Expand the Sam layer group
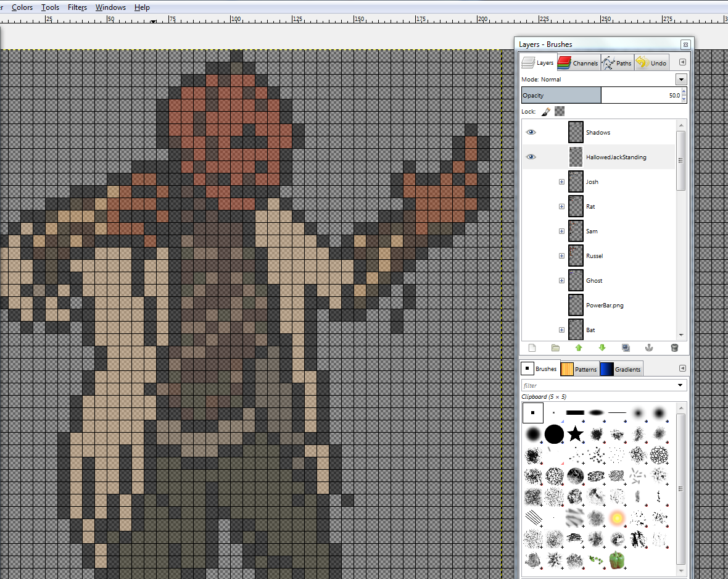The height and width of the screenshot is (579, 728). click(561, 231)
